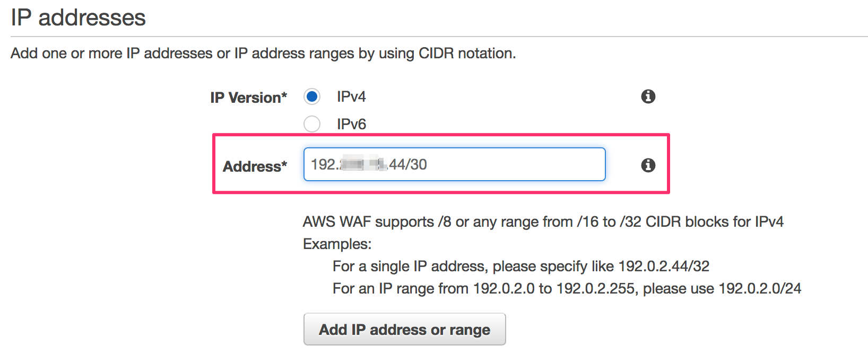Select the IPv6 radio button
868x355 pixels.
[312, 124]
